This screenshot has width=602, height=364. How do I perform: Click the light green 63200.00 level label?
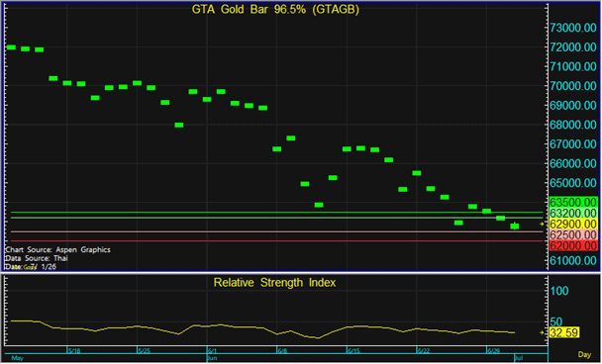[x=573, y=213]
